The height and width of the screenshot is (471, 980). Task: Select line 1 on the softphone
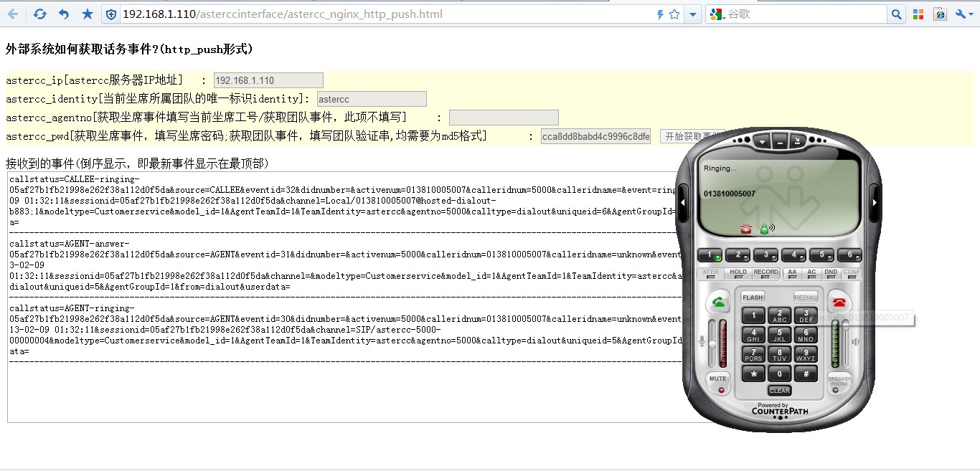point(710,255)
